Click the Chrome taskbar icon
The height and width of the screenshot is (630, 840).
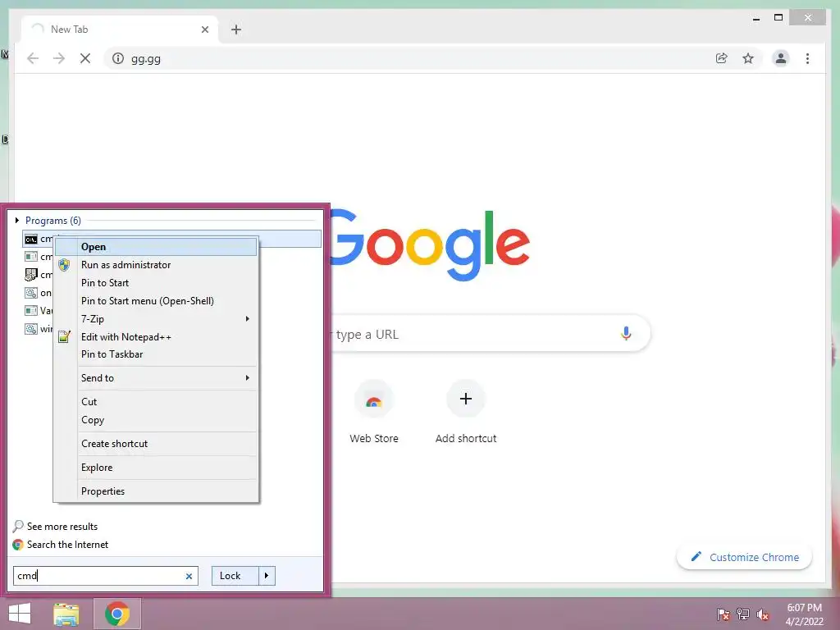point(117,614)
